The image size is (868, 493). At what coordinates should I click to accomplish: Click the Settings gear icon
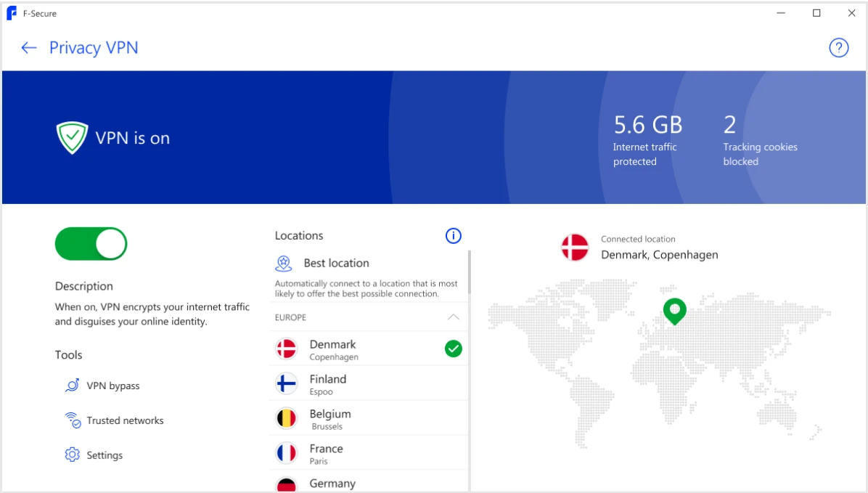click(x=72, y=455)
